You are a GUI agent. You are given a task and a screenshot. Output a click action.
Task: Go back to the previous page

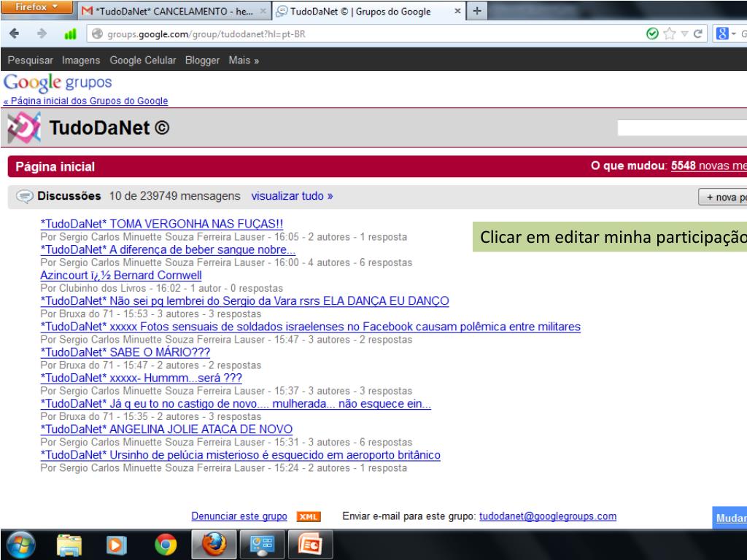click(x=15, y=34)
